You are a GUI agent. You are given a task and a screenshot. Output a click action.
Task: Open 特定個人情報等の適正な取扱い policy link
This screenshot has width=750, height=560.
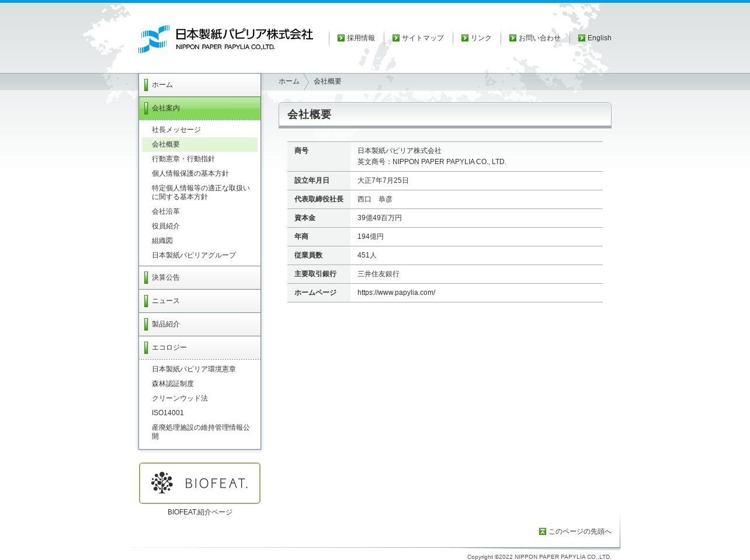pyautogui.click(x=201, y=193)
